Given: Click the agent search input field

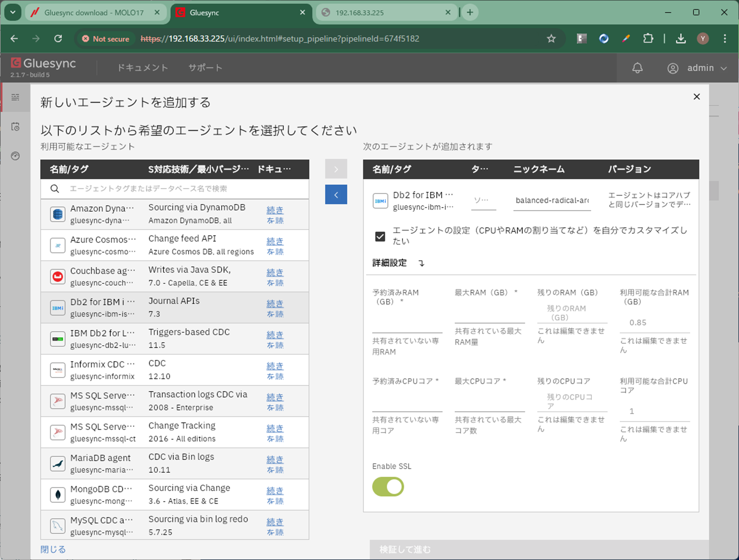Looking at the screenshot, I should (184, 189).
